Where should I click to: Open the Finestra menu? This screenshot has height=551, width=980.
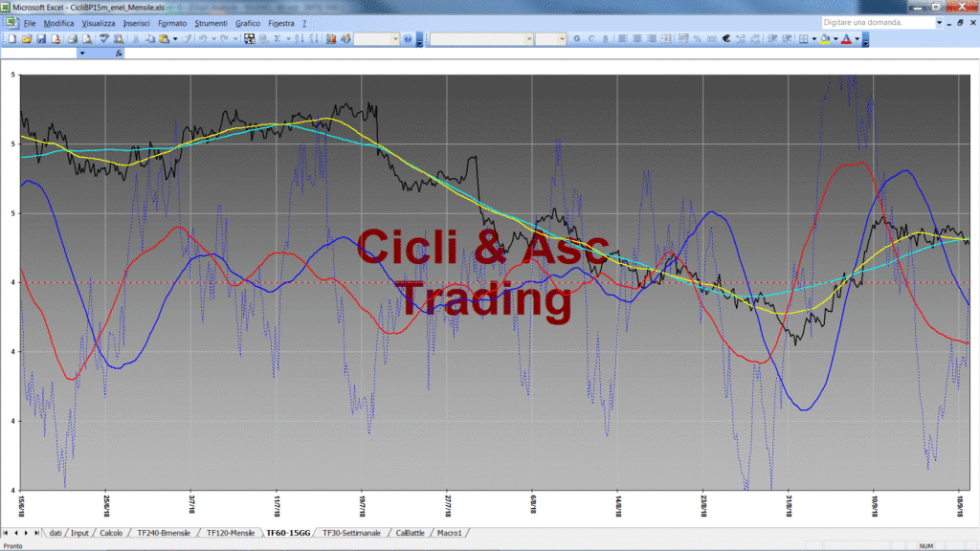tap(280, 23)
